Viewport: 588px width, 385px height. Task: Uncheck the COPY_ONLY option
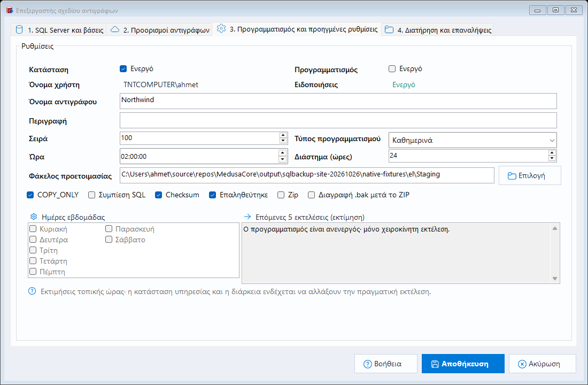click(30, 195)
